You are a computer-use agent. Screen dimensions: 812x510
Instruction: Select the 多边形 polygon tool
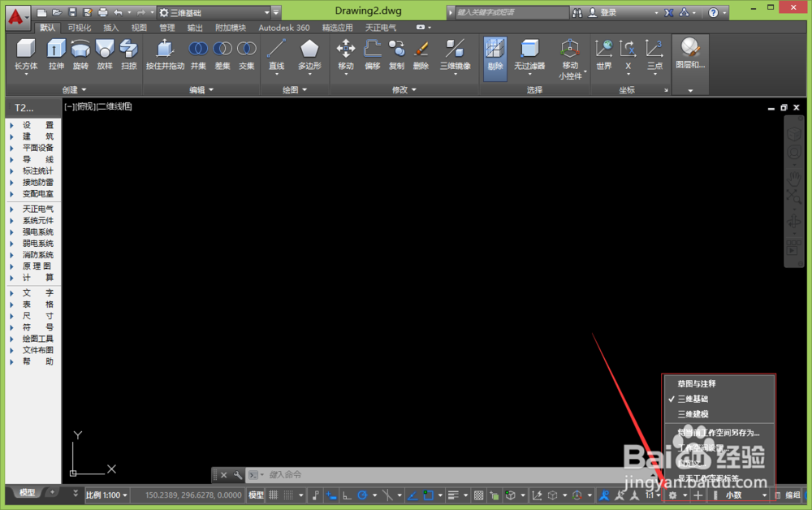pyautogui.click(x=309, y=55)
